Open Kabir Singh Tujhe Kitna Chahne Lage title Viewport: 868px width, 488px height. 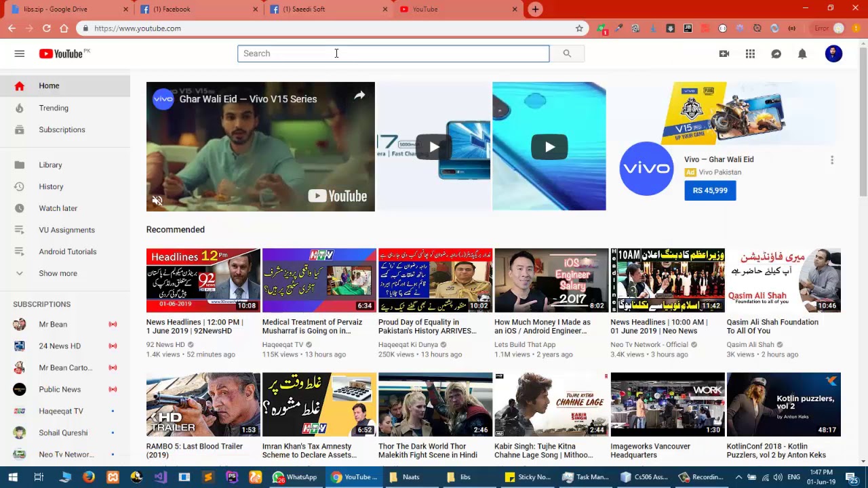tap(544, 451)
